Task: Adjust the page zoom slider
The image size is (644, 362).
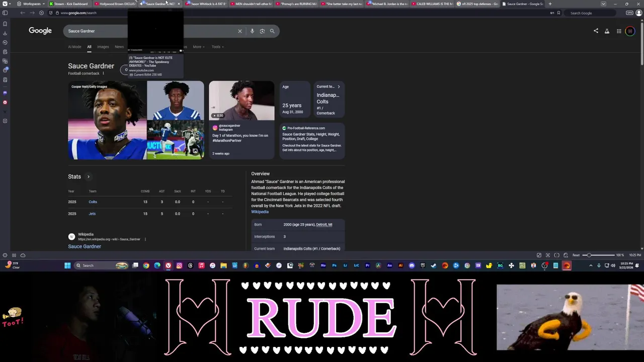Action: (599, 255)
